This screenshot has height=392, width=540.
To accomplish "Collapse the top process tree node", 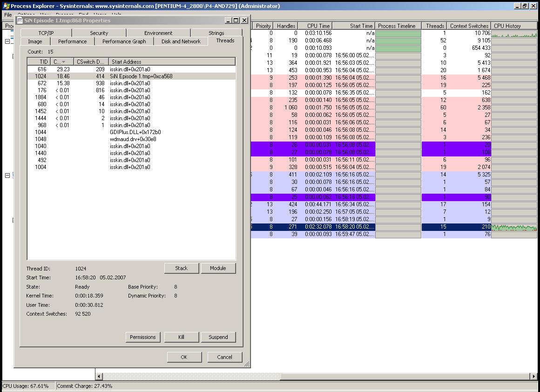I will (7, 41).
